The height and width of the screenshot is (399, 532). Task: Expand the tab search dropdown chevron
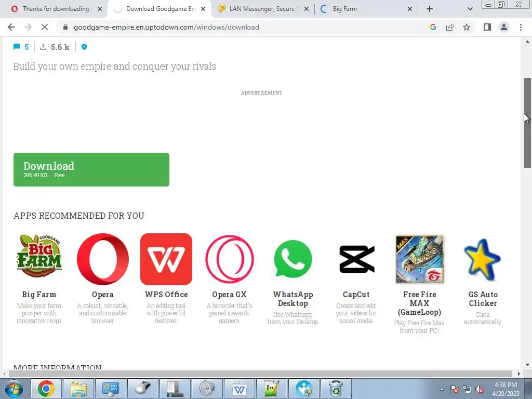[x=470, y=9]
